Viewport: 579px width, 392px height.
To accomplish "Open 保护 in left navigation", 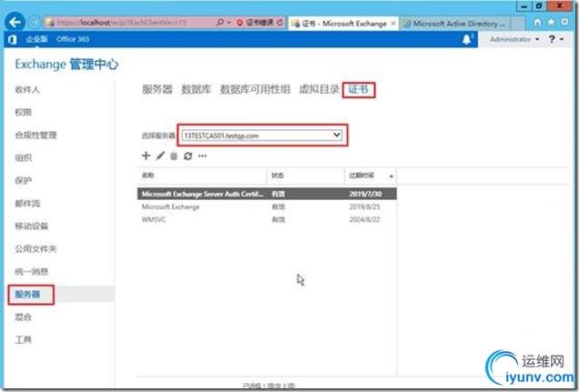I will point(24,181).
